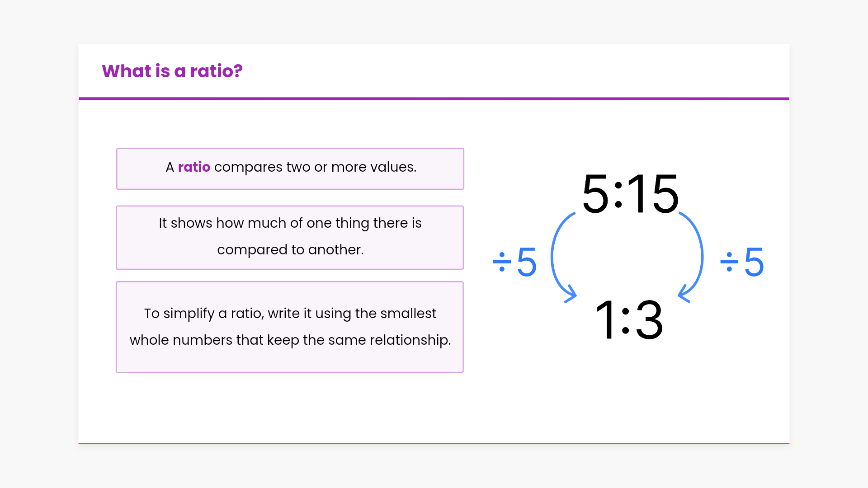This screenshot has height=488, width=868.
Task: Select the "To simplify a ratio" text box
Action: pyautogui.click(x=290, y=327)
